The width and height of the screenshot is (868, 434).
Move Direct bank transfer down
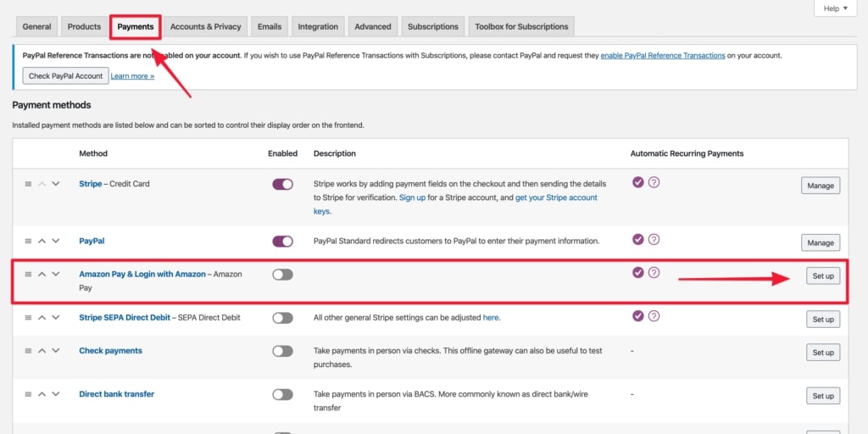point(55,394)
